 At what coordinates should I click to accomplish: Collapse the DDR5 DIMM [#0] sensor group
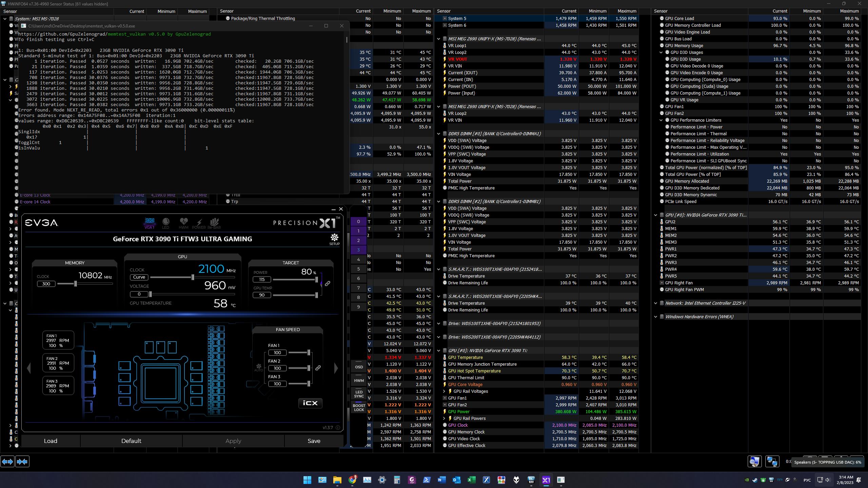[x=438, y=134]
